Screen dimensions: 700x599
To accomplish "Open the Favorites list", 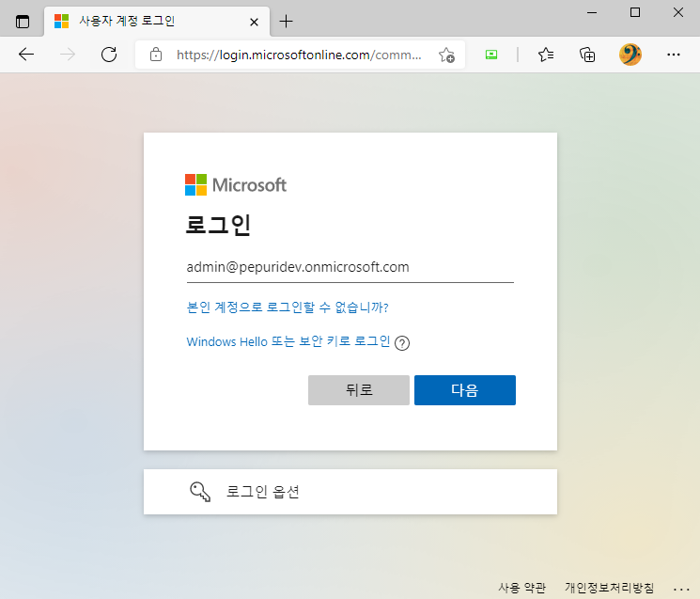I will [x=546, y=55].
